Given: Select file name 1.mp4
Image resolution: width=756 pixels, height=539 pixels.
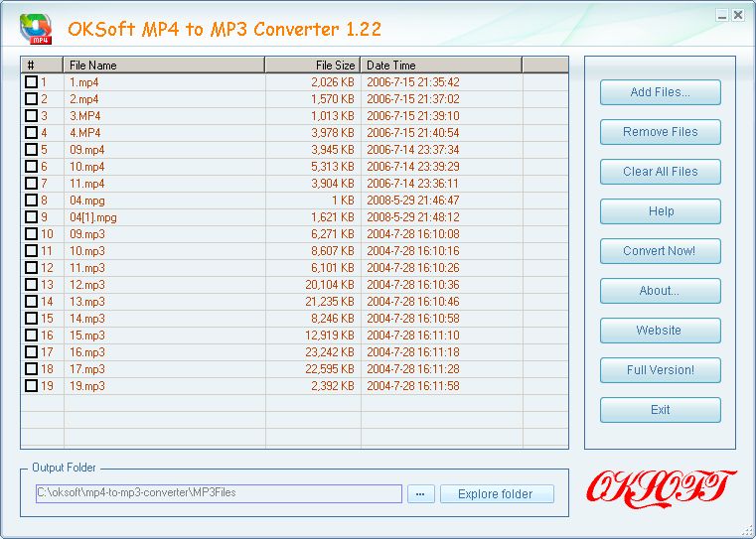Looking at the screenshot, I should tap(83, 82).
